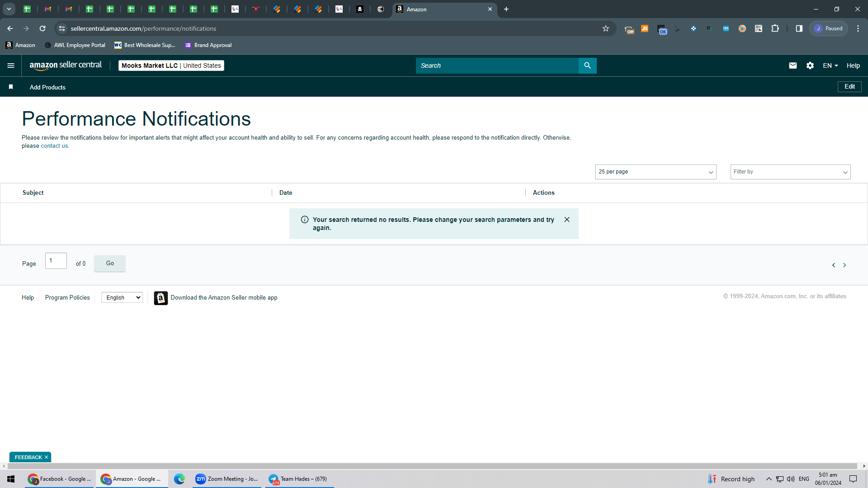Open the Mooks Market LLC account switcher
Screen dimensions: 868x488
coord(171,66)
